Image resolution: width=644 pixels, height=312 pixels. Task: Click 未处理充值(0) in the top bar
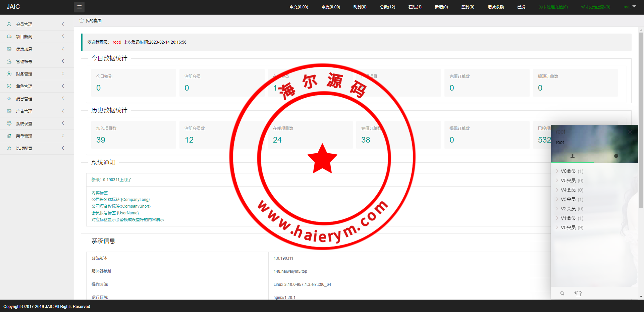(x=553, y=7)
